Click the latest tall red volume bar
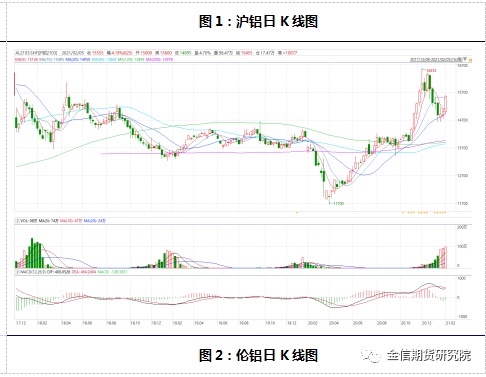Viewport: 486px width, 377px height. coord(445,257)
